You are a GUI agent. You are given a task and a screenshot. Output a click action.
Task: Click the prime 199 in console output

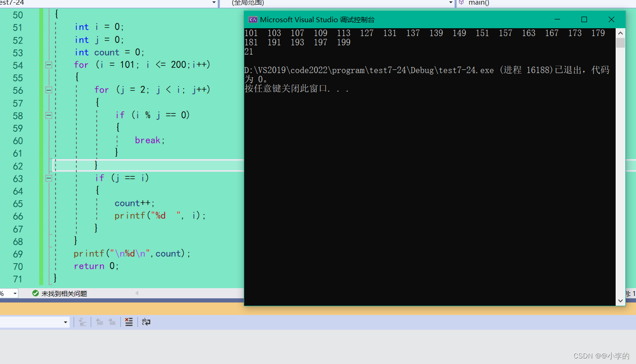pos(344,43)
